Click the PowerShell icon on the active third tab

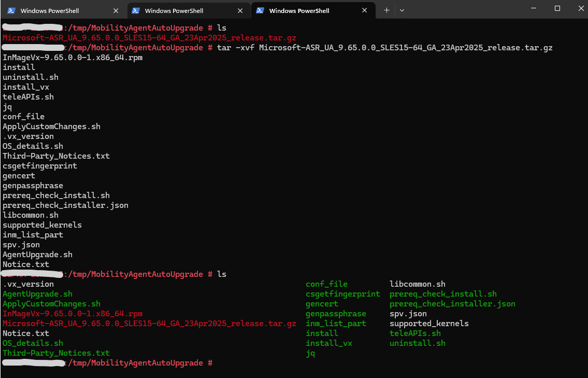[x=260, y=10]
